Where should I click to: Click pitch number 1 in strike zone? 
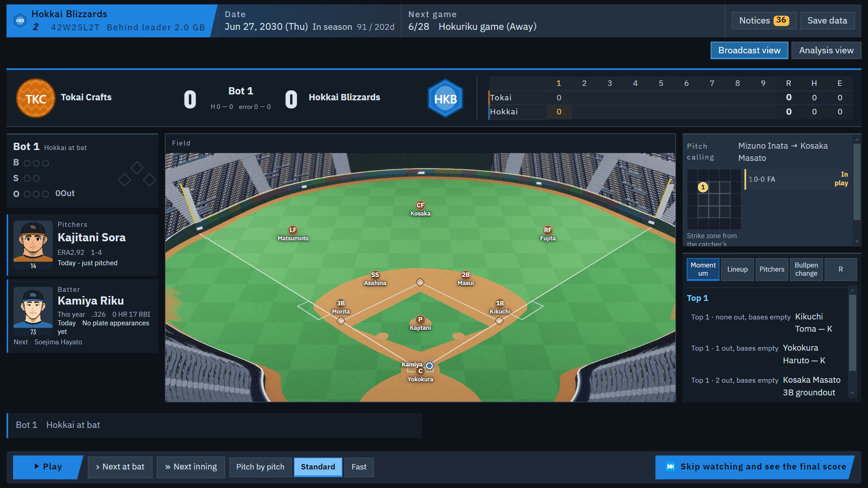(703, 187)
